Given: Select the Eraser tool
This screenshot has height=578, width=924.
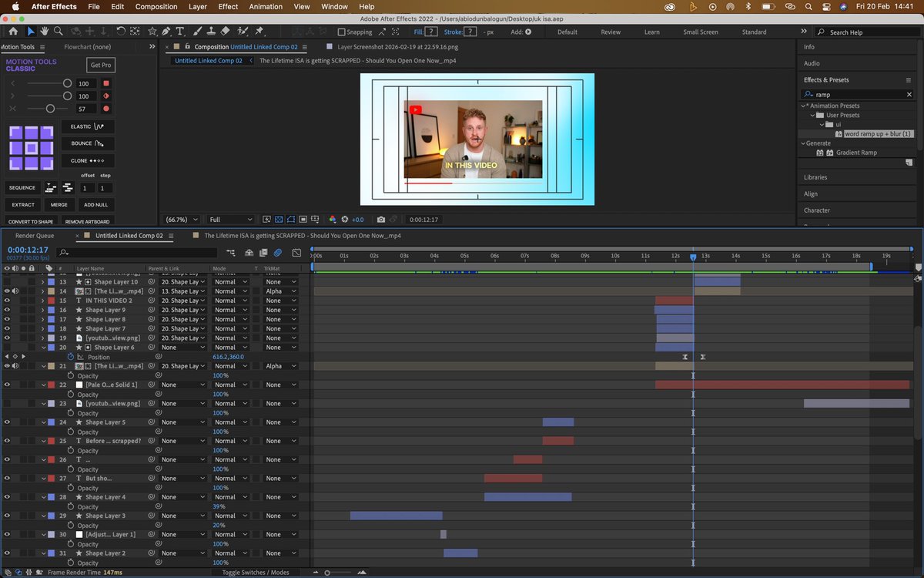Looking at the screenshot, I should 225,32.
